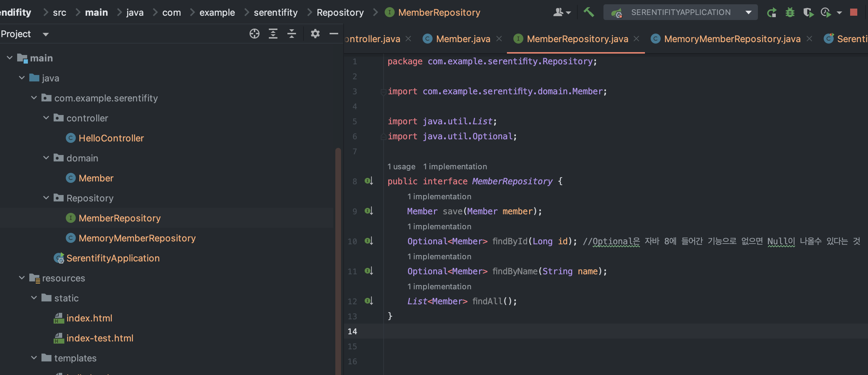The width and height of the screenshot is (868, 375).
Task: Rerun SerentifityApplication with the green arrow
Action: tap(771, 12)
